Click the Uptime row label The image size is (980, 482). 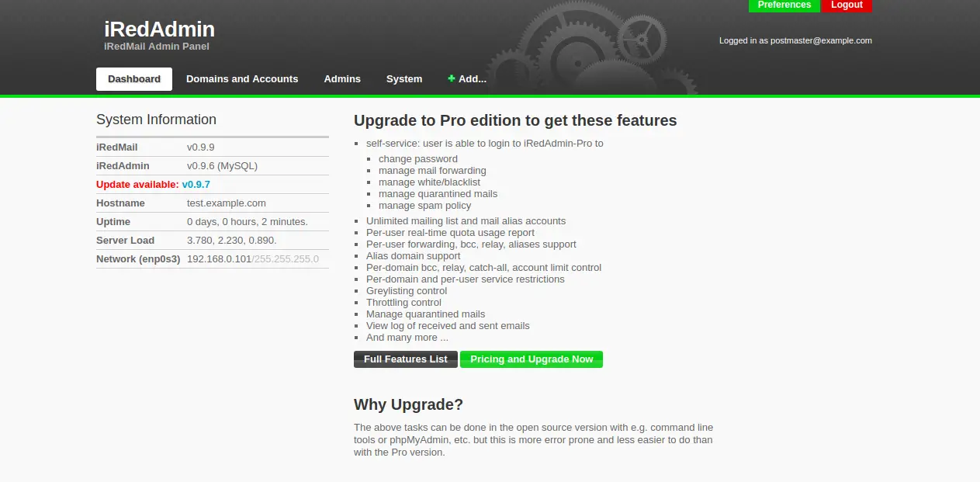pos(113,222)
